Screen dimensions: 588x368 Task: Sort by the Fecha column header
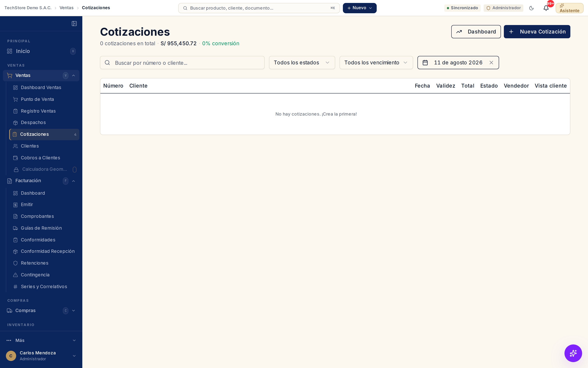pyautogui.click(x=422, y=86)
